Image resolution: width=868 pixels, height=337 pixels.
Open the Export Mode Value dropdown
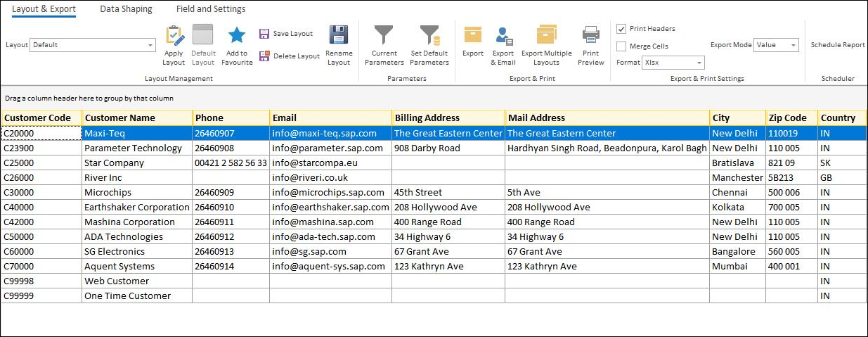pos(793,45)
